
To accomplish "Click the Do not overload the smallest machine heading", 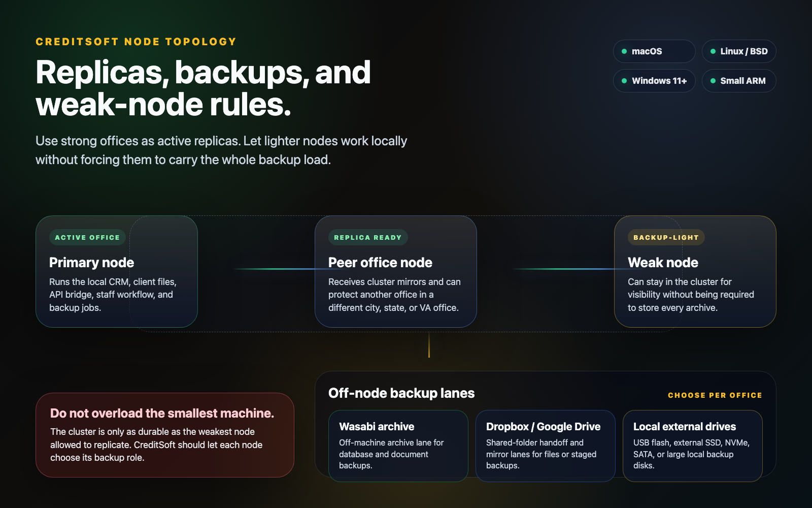I will (x=162, y=414).
